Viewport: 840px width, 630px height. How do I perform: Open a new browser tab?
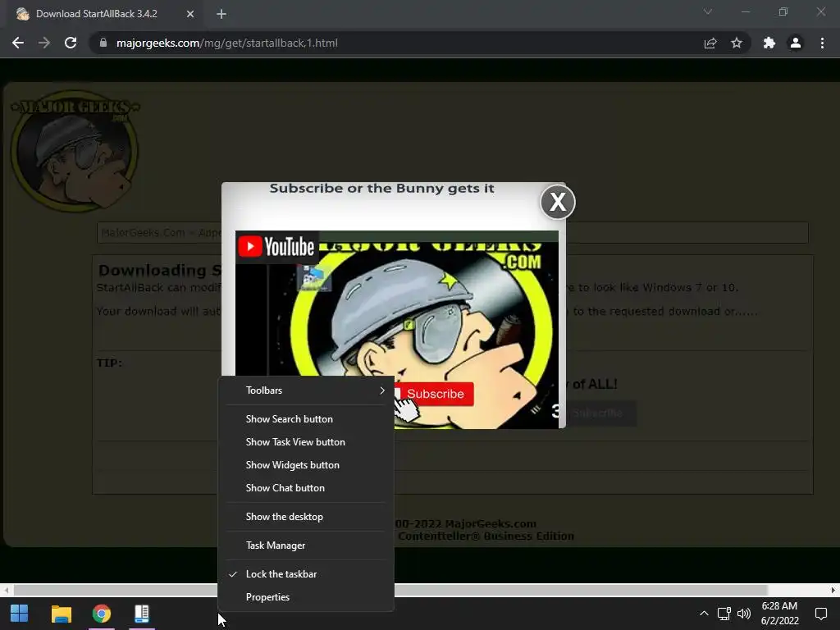point(221,14)
